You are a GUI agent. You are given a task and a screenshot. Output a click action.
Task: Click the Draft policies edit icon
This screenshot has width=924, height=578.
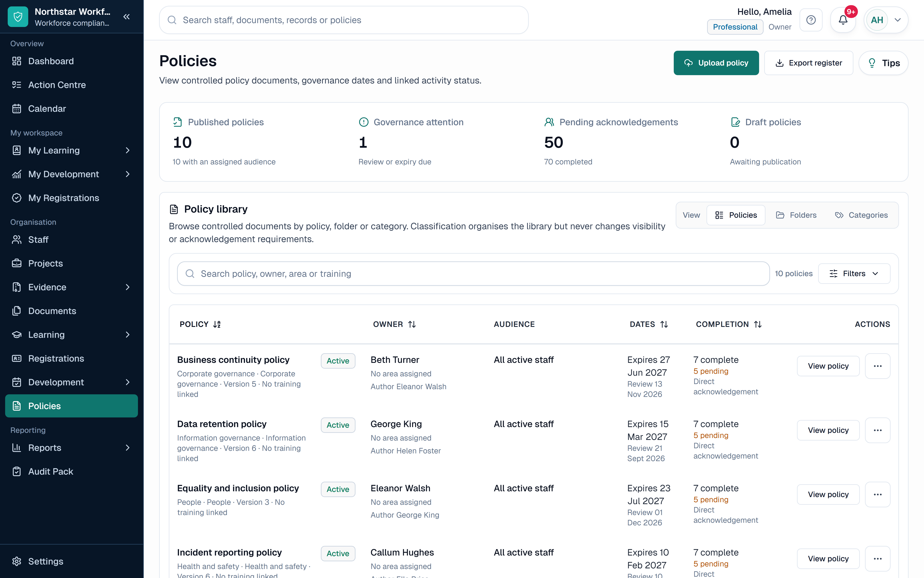pos(735,122)
